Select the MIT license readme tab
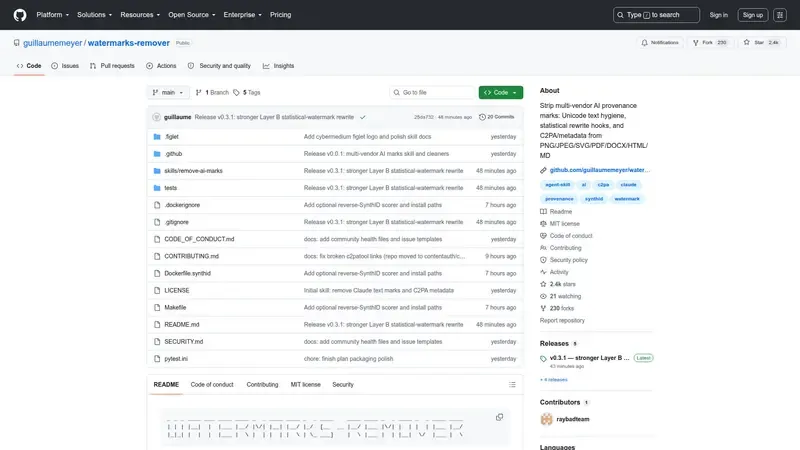 (x=306, y=385)
